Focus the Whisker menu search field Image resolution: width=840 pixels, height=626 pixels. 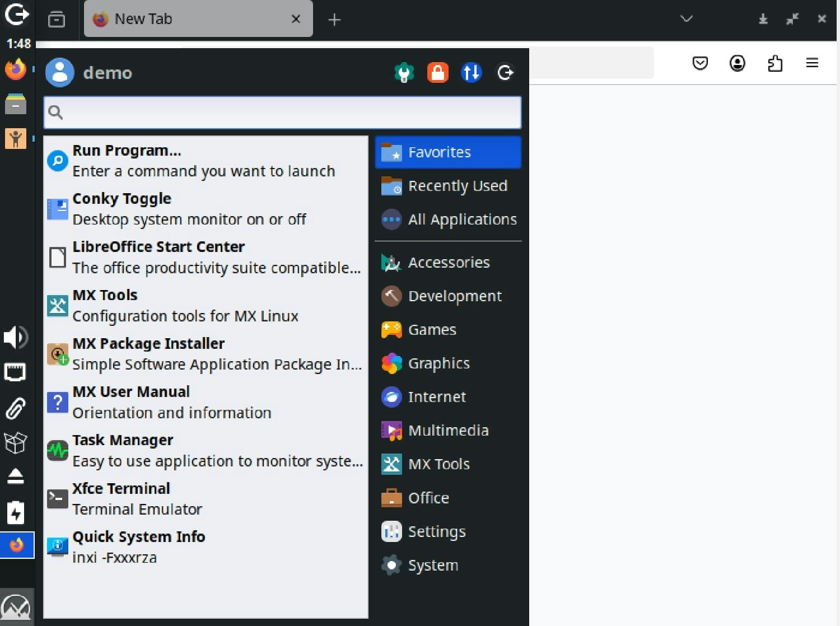(x=283, y=113)
